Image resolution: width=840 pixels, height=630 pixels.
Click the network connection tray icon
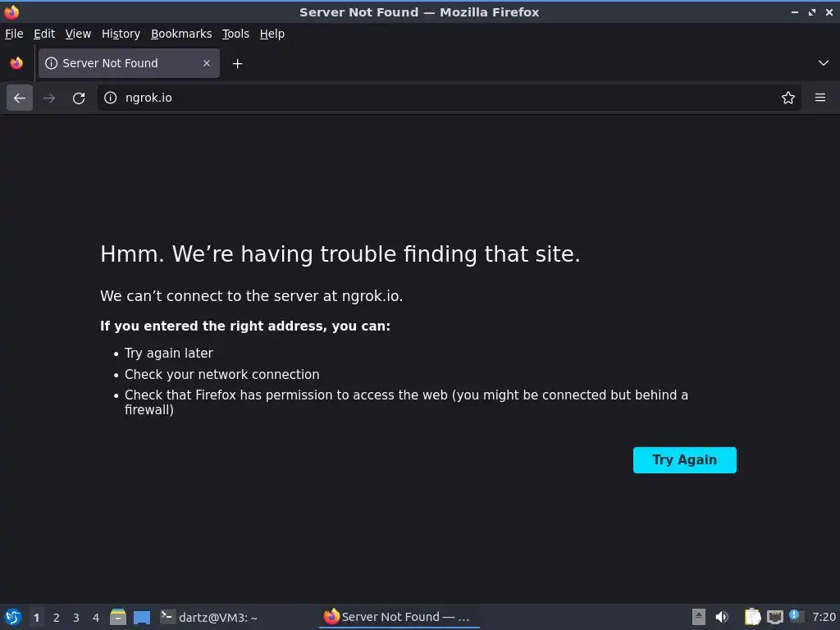pyautogui.click(x=774, y=617)
